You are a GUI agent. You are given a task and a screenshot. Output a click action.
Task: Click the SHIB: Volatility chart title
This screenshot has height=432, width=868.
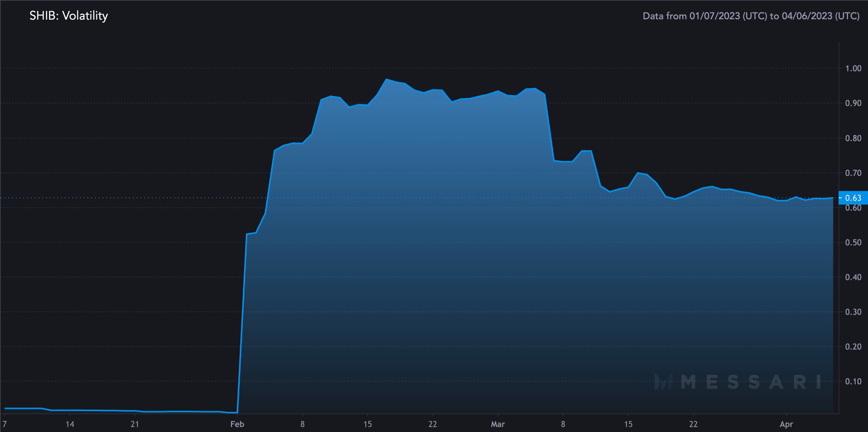click(x=69, y=16)
